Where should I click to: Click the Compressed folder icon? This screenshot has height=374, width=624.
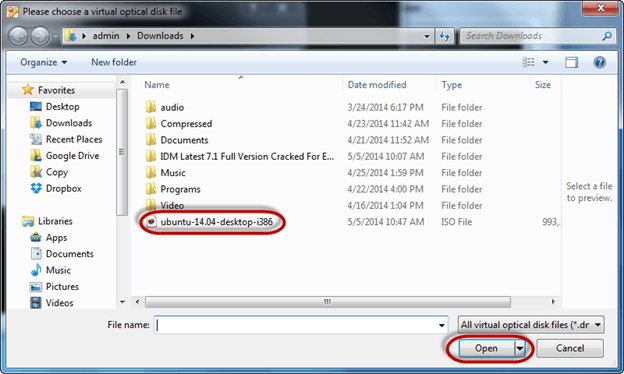pos(151,123)
